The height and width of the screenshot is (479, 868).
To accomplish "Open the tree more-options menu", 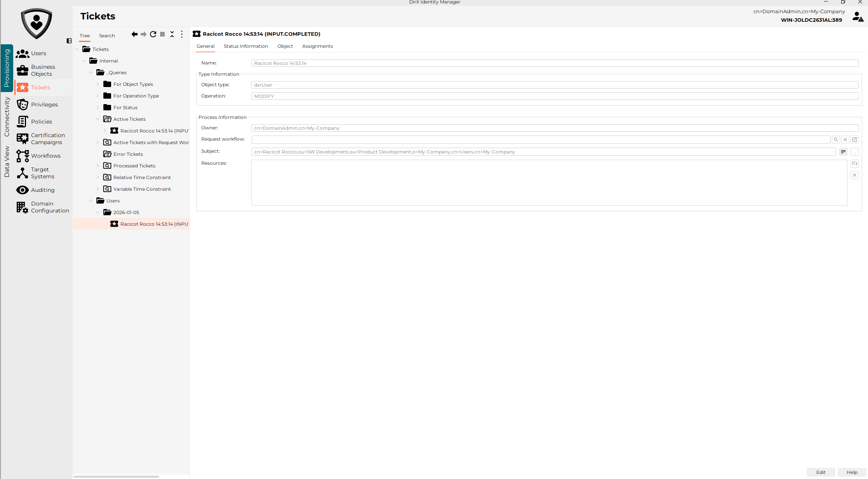I will point(182,34).
